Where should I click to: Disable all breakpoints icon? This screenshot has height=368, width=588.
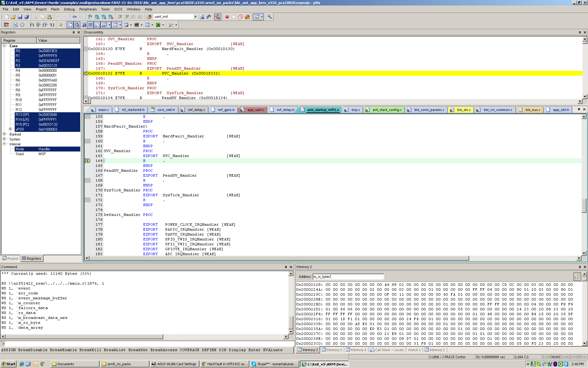coord(240,17)
